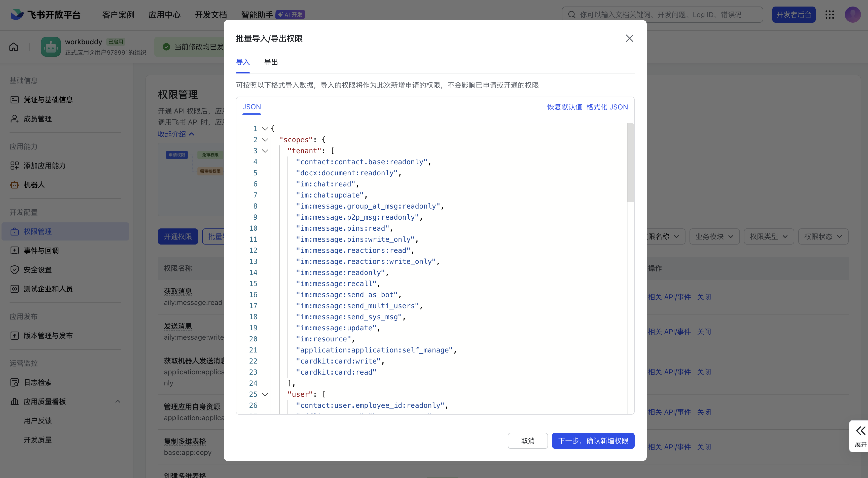This screenshot has height=478, width=868.
Task: Select the 测试企业和人员 icon
Action: pyautogui.click(x=15, y=288)
